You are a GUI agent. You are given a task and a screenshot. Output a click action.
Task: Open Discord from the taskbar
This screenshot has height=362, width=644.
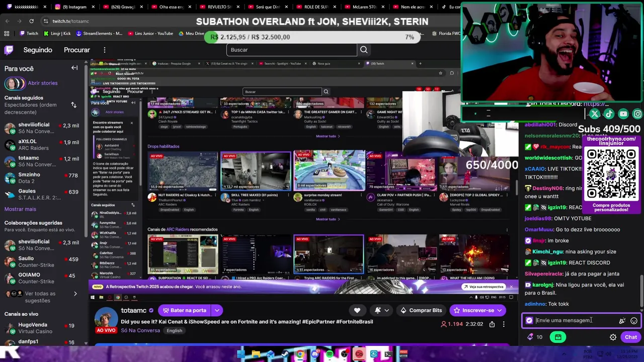point(315,354)
